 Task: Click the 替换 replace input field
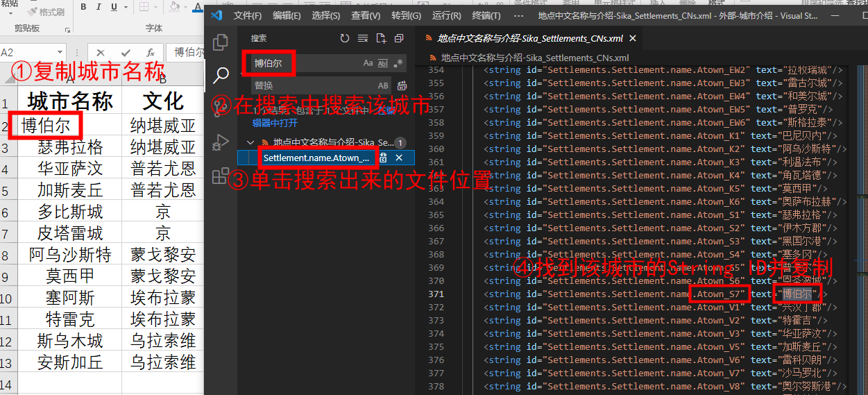point(312,85)
